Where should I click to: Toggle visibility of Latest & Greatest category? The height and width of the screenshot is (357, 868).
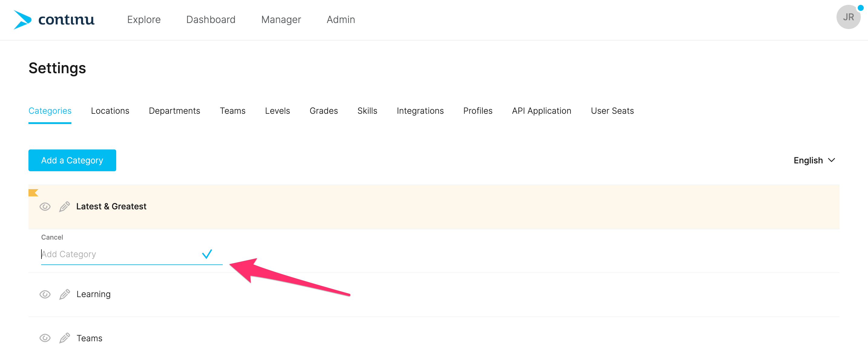pos(45,206)
